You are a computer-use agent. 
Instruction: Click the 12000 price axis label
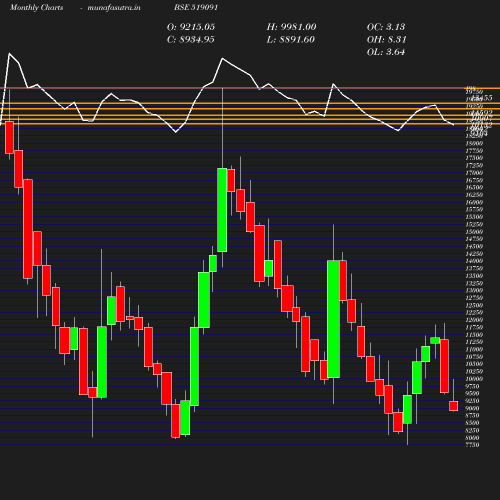click(474, 320)
